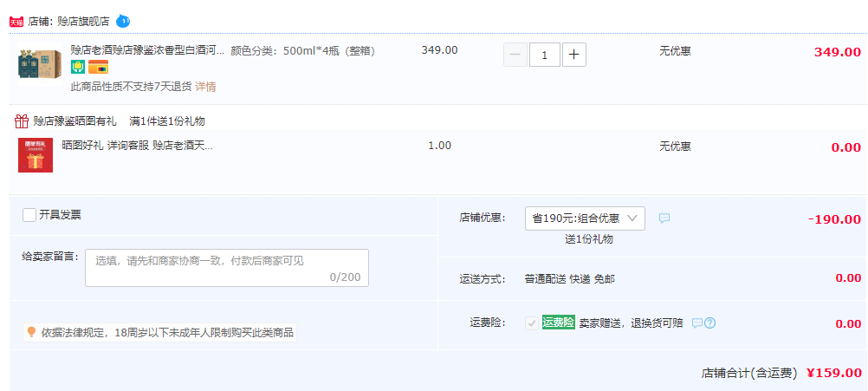This screenshot has height=391, width=868.
Task: Click the red gift icon beside 赊店豫鉴晒图有礼
Action: [22, 121]
